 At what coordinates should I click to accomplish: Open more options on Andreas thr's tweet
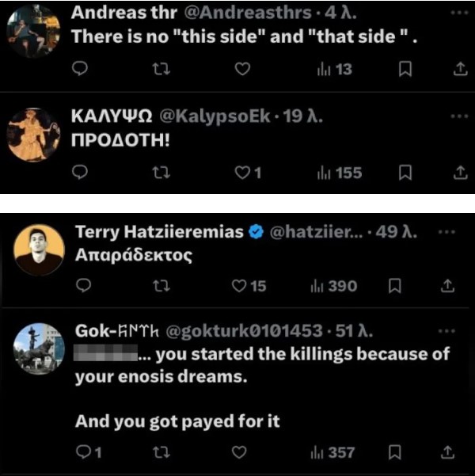click(459, 15)
